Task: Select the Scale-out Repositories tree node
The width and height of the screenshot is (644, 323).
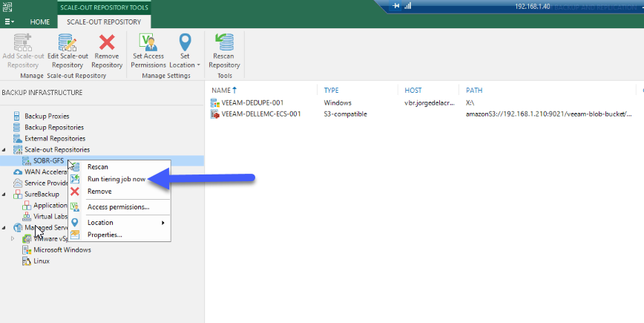Action: [x=57, y=149]
